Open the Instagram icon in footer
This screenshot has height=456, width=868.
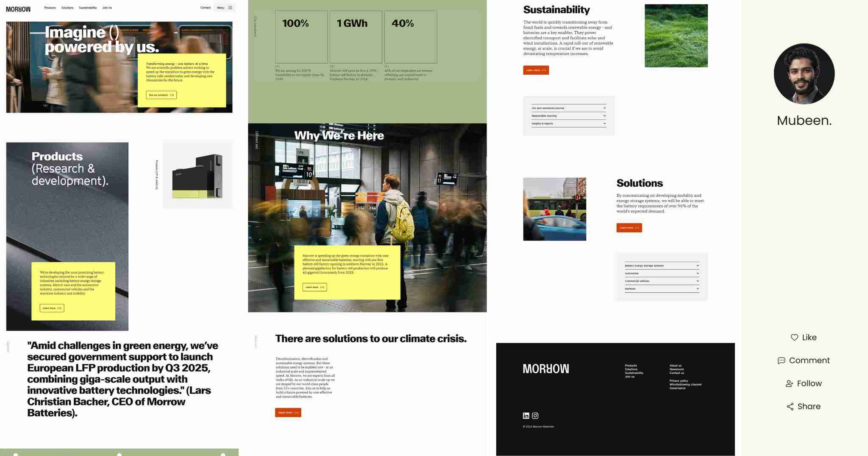535,416
